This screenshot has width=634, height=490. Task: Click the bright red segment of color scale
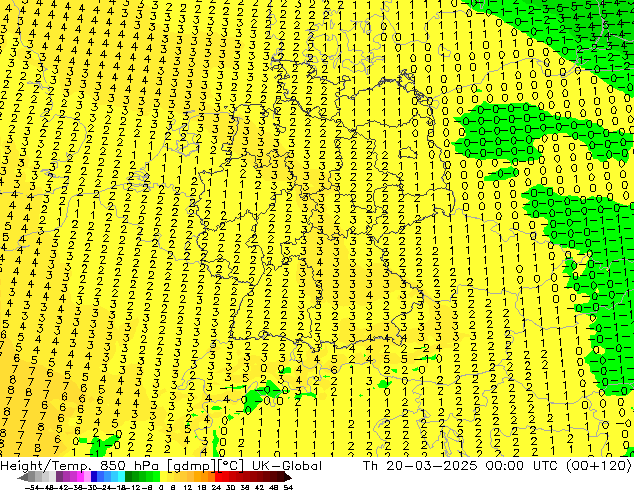click(x=218, y=476)
